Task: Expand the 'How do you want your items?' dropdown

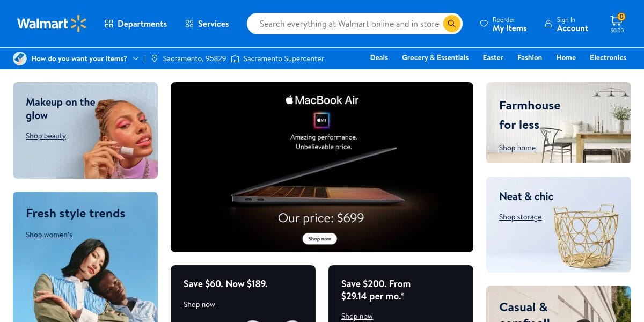Action: [136, 58]
